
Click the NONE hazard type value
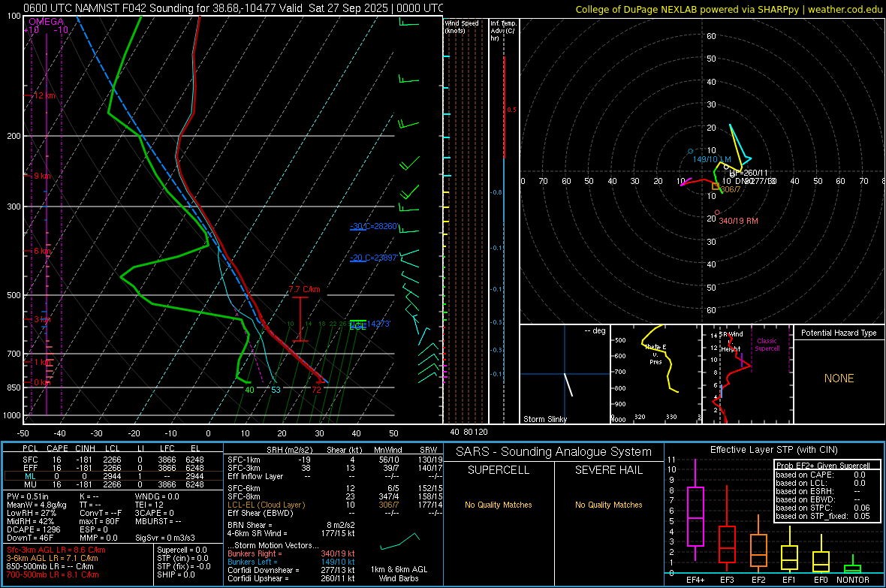(839, 378)
